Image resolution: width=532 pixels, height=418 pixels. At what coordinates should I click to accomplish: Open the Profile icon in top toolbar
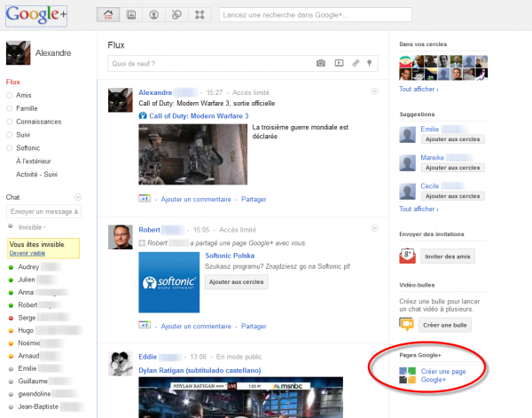point(154,15)
